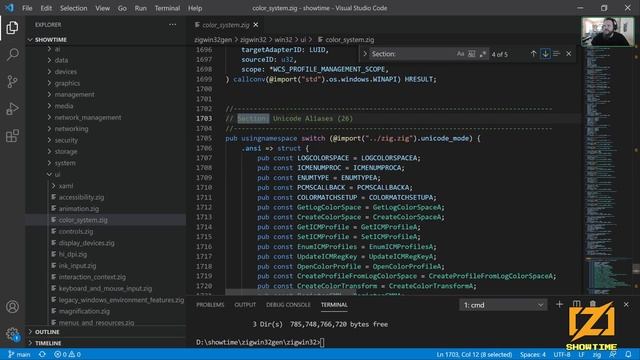Viewport: 640px width, 360px height.
Task: Open the Help menu
Action: (x=195, y=8)
